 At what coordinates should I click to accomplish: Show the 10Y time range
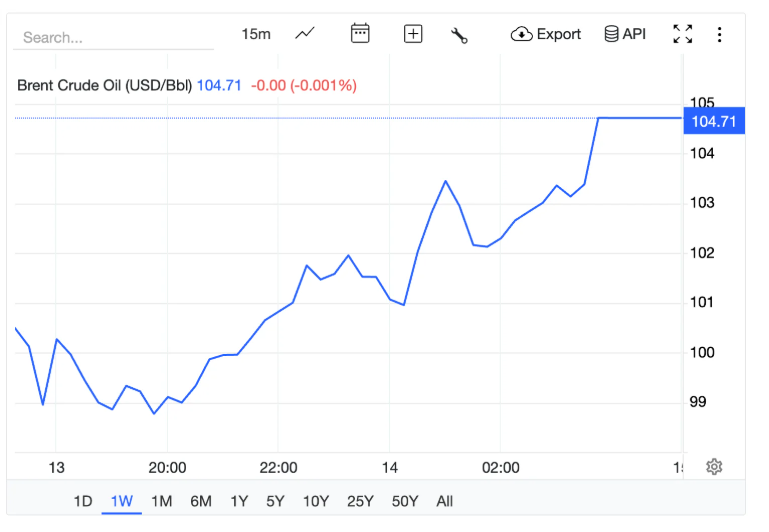pos(316,501)
